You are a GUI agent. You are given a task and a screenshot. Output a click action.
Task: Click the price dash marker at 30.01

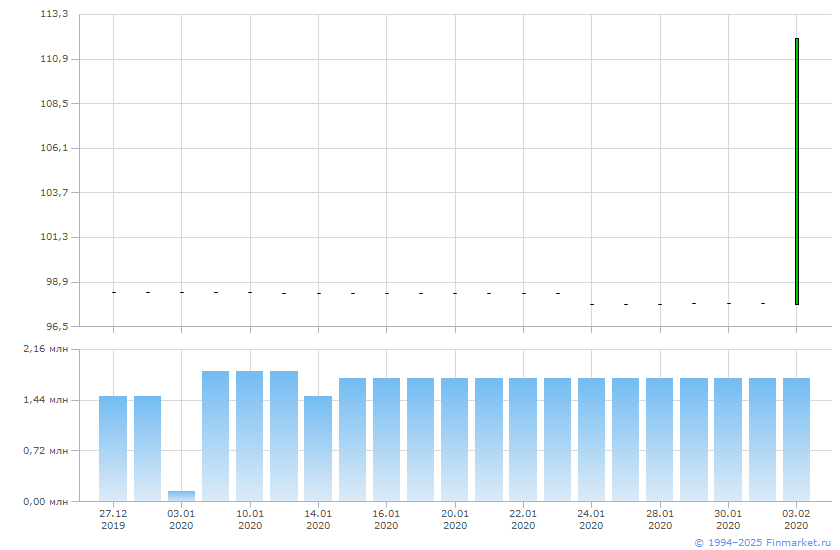click(729, 303)
